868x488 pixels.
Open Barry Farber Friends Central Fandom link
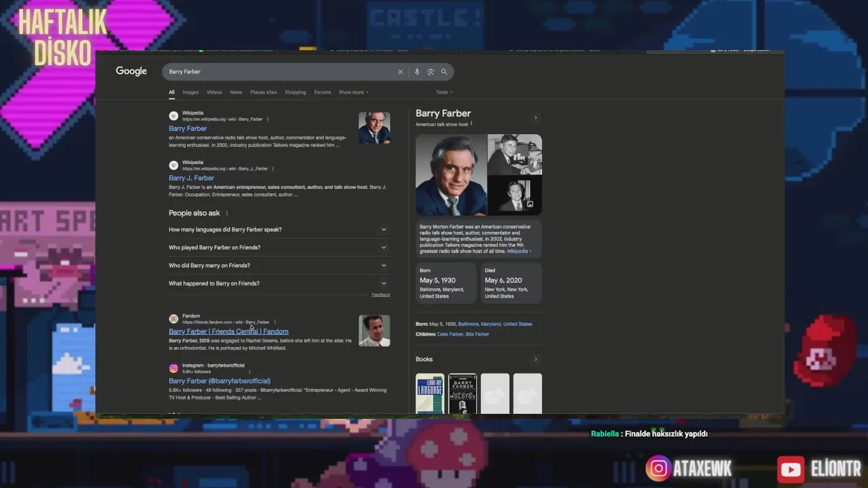[x=229, y=331]
